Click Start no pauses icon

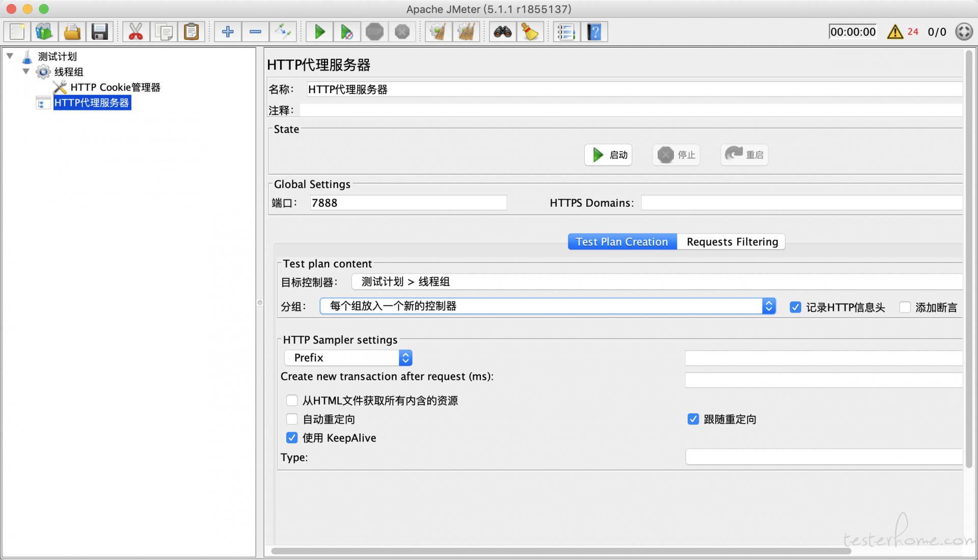(347, 32)
